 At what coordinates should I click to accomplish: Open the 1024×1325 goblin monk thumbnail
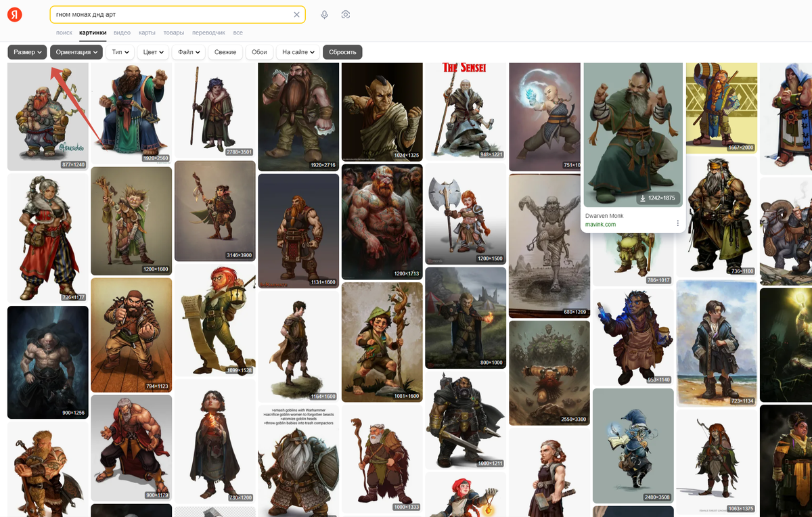pos(382,112)
